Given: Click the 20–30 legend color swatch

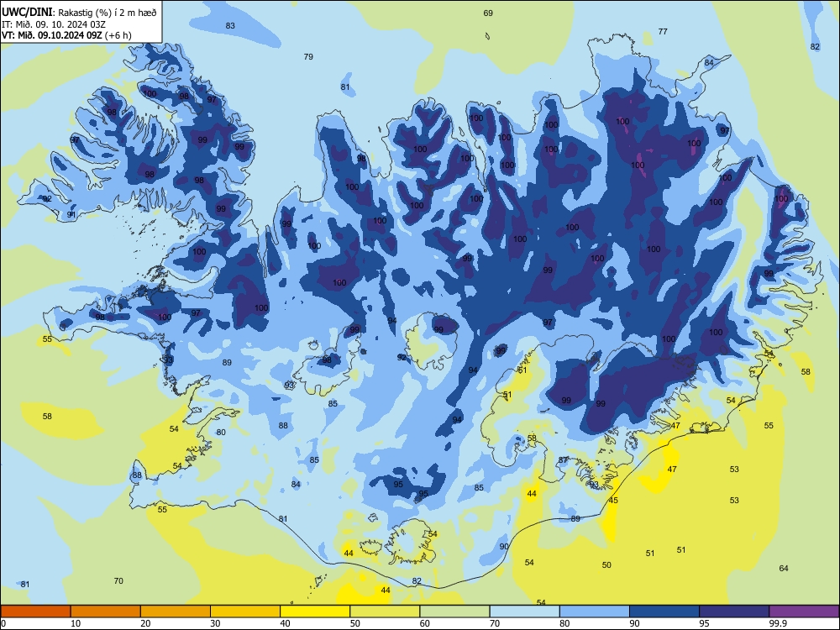Looking at the screenshot, I should click(x=176, y=612).
